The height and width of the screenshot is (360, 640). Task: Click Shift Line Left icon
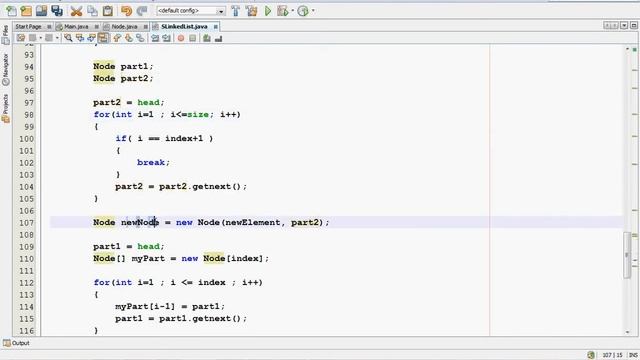coord(155,38)
